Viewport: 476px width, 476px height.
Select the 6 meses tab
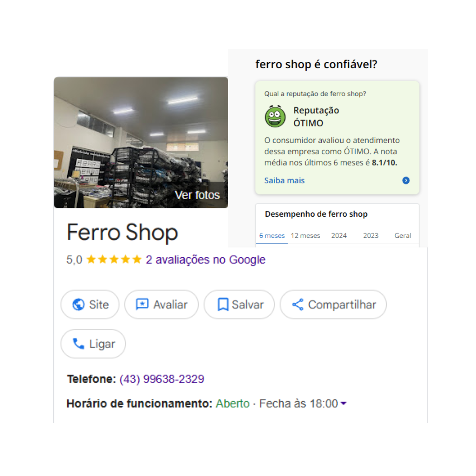coord(272,236)
